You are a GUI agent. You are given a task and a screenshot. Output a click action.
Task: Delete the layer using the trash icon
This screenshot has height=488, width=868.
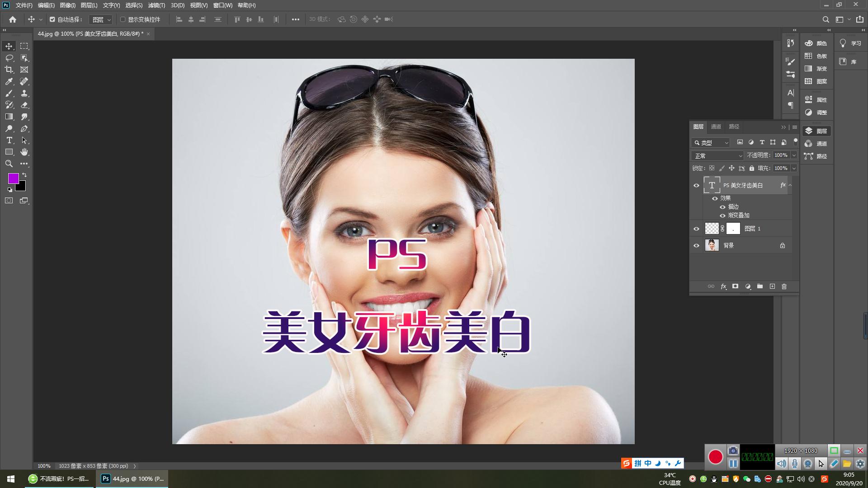coord(784,286)
